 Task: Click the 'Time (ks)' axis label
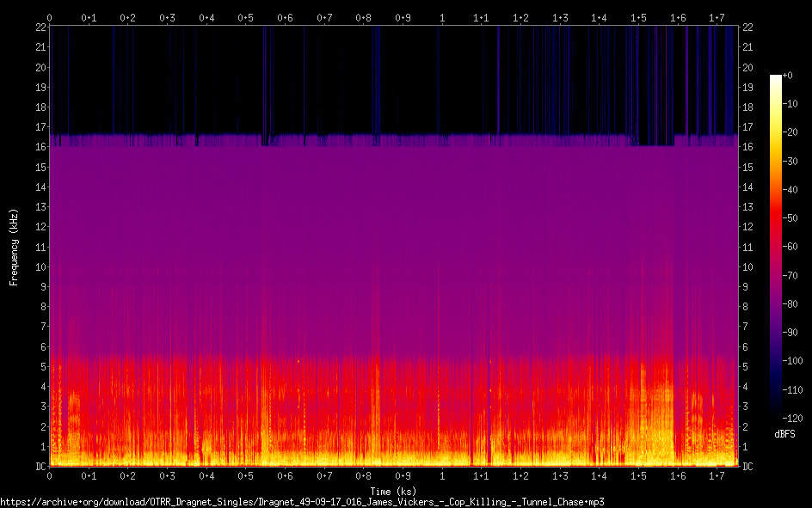coord(393,490)
